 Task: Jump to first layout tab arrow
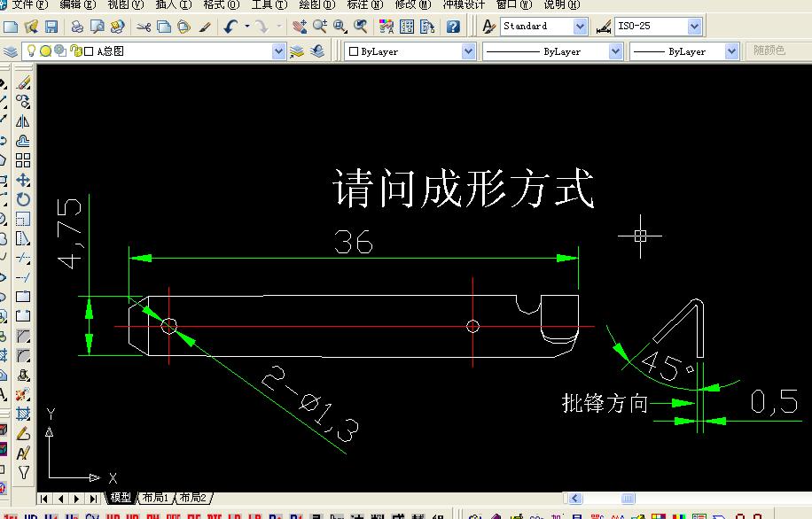44,499
